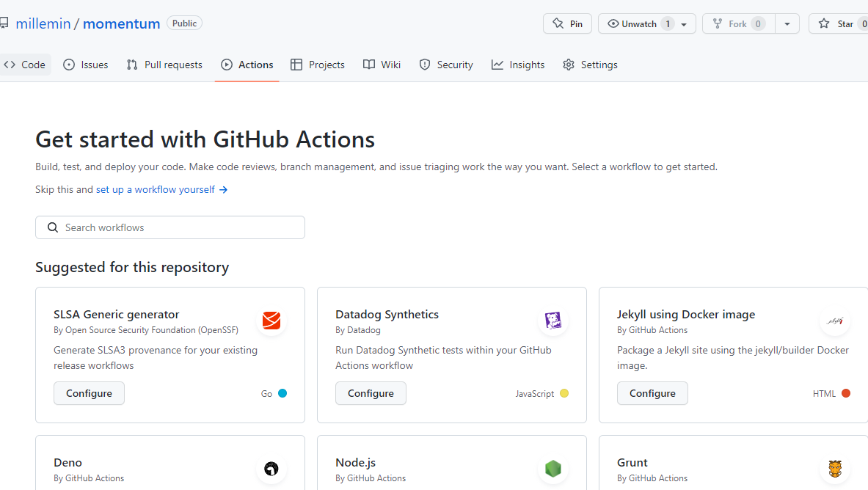
Task: Click the Actions play icon
Action: 227,65
